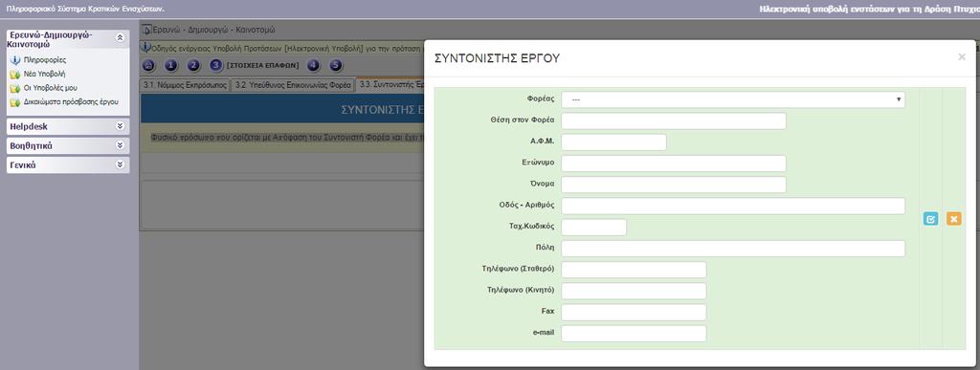
Task: Go to wizard step 4
Action: tap(313, 66)
